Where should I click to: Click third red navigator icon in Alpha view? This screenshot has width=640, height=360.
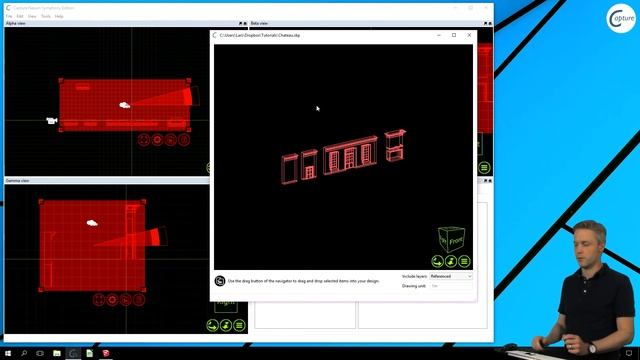[171, 140]
